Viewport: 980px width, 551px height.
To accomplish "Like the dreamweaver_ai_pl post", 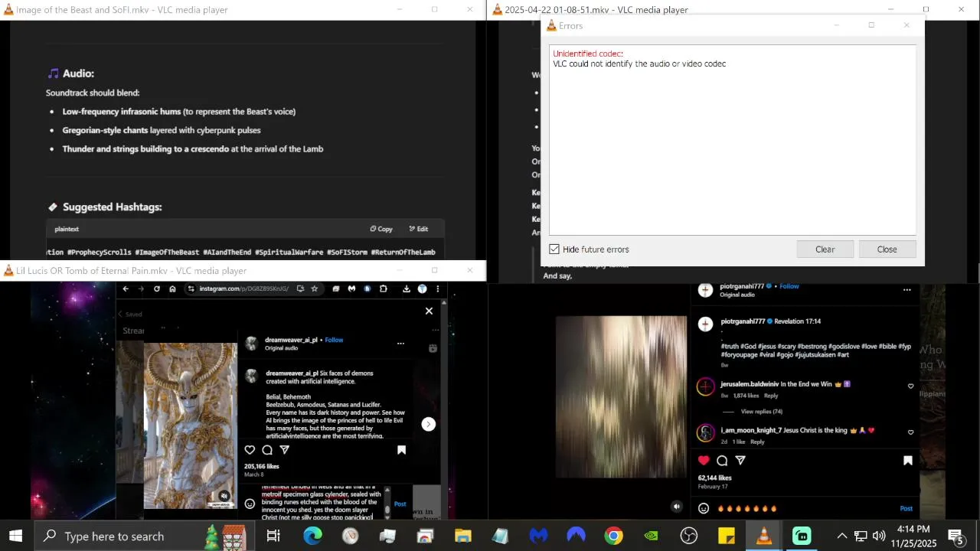I will [250, 450].
